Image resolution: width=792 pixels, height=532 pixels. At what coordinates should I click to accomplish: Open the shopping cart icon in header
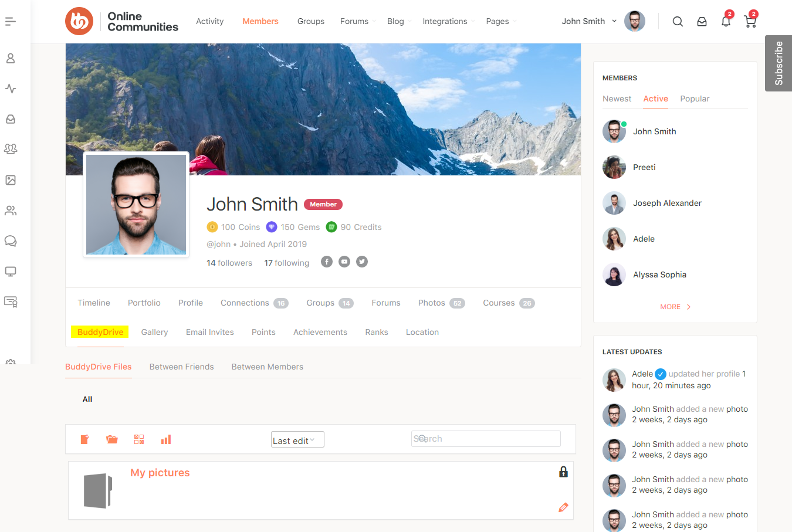click(750, 21)
